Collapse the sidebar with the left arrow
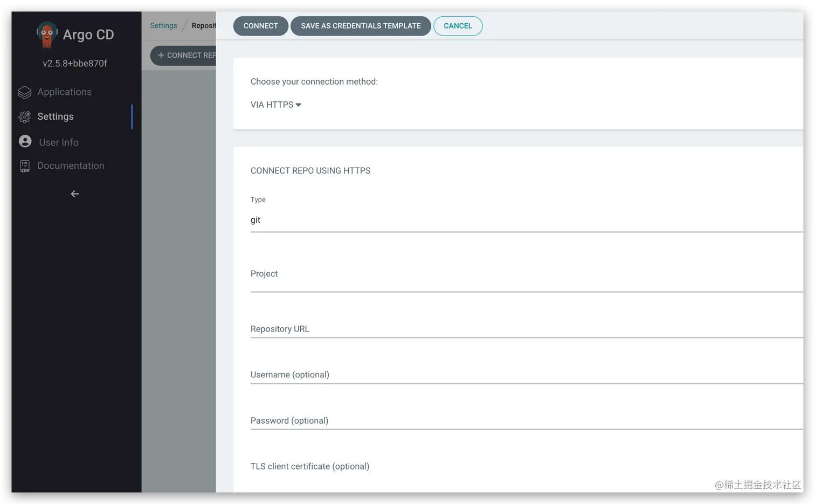 (75, 194)
